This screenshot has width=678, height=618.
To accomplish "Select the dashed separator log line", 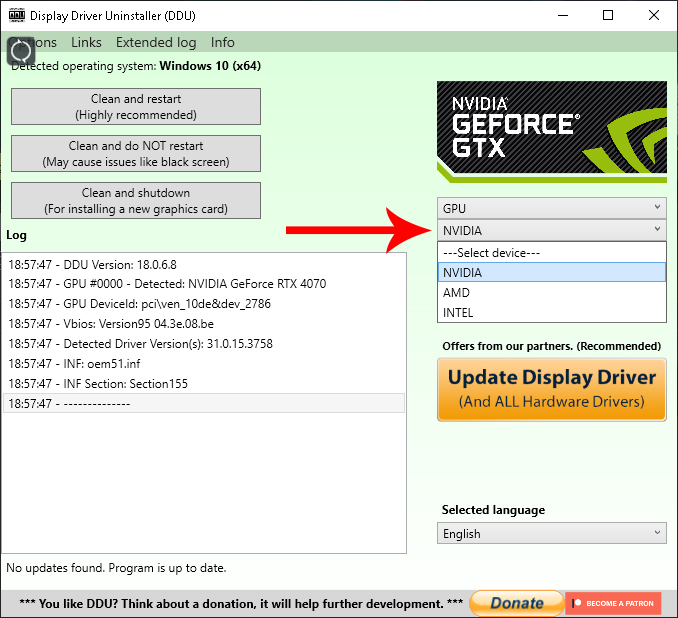I will [x=204, y=403].
